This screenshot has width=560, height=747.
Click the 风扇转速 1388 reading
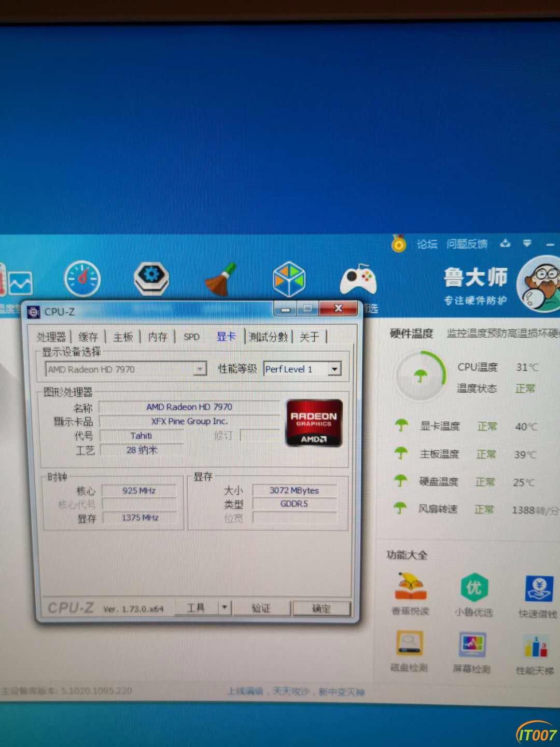tap(535, 510)
